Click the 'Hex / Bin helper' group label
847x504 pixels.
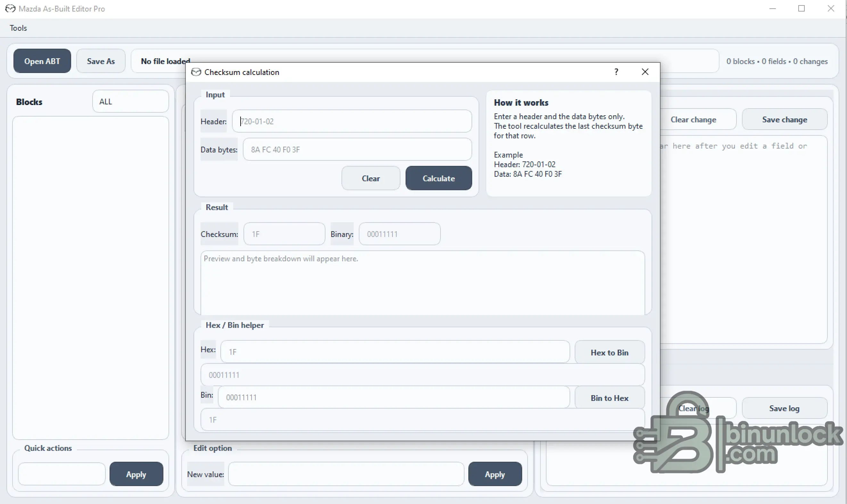click(x=235, y=325)
